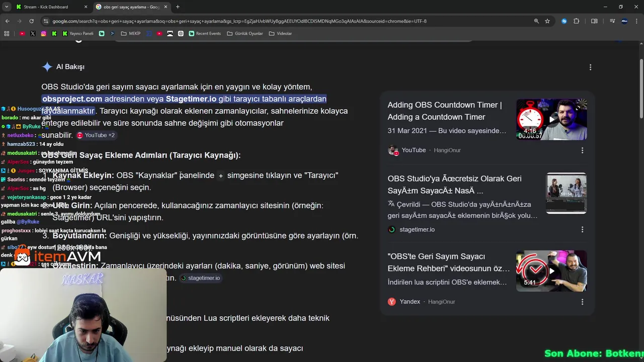Open the MEKİP bookmarks folder

(131, 34)
